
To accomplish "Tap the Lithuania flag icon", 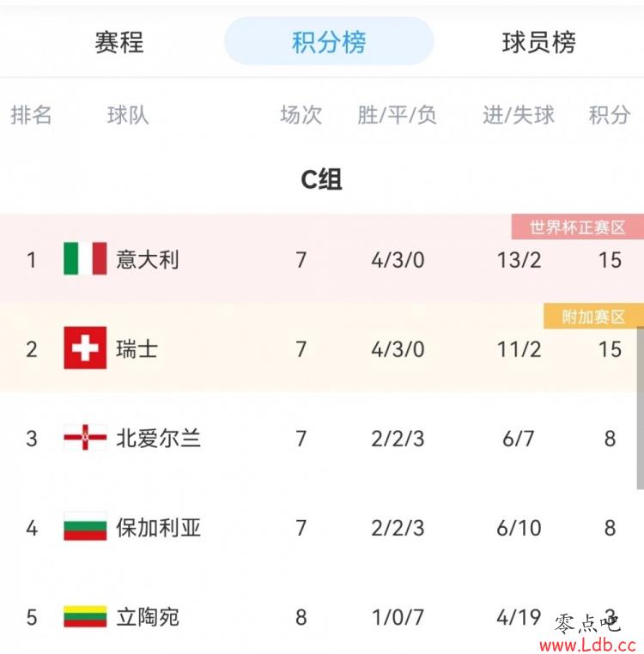I will [85, 616].
